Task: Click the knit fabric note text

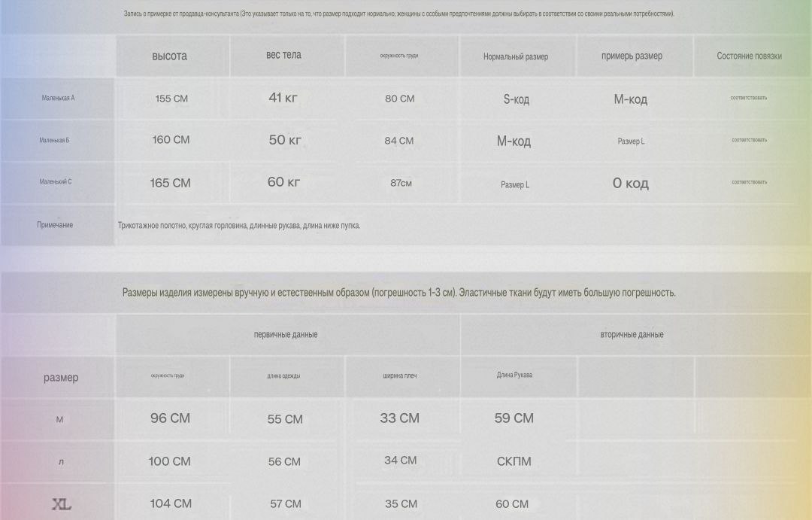Action: pos(239,226)
